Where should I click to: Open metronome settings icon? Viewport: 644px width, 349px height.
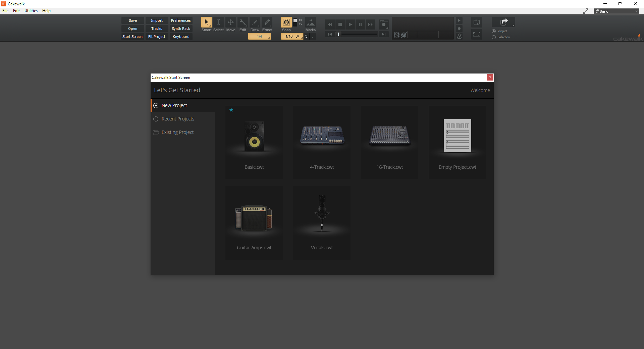pyautogui.click(x=459, y=36)
